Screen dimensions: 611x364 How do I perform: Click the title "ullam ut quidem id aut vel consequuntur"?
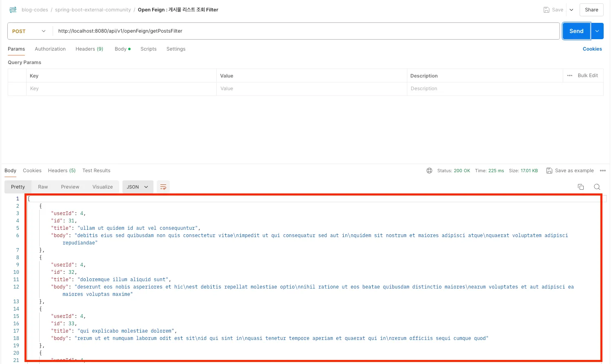coord(138,228)
